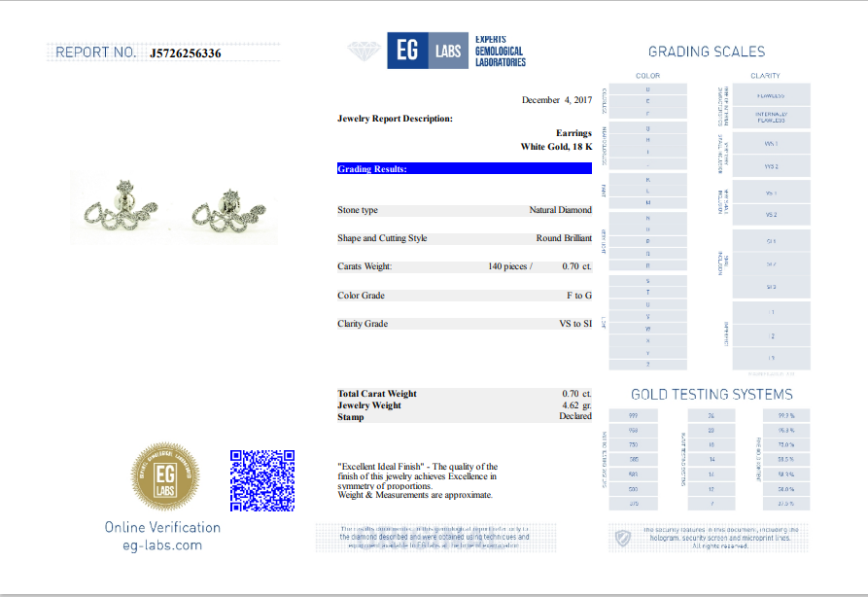This screenshot has width=868, height=597.
Task: Click the Natural Diamond stone type value
Action: click(x=560, y=210)
